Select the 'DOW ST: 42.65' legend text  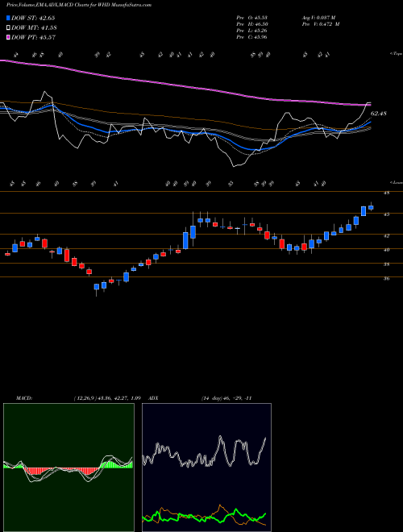33,18
